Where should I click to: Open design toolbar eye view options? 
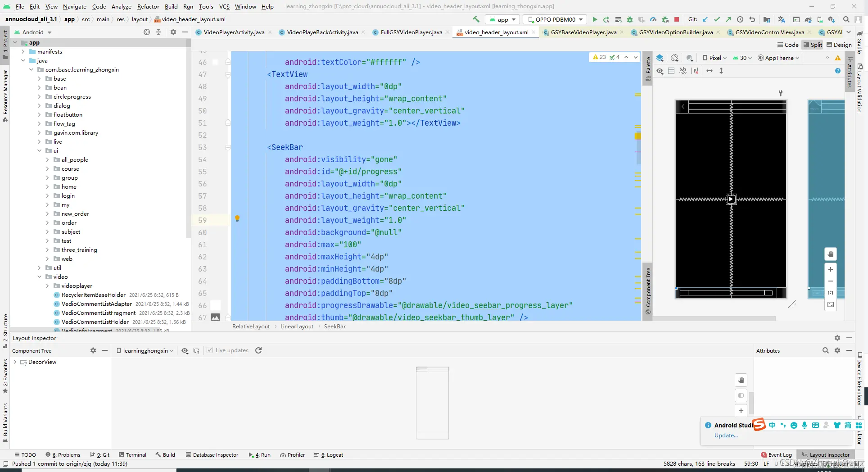(x=660, y=71)
